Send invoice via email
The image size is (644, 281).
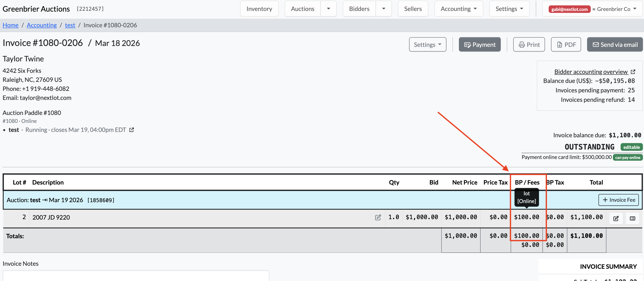(x=615, y=44)
